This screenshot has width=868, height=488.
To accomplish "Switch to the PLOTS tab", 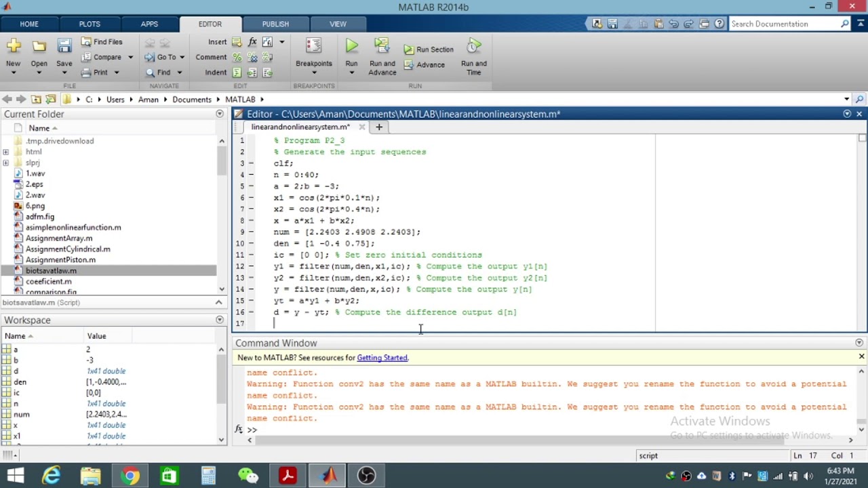I will [x=90, y=24].
